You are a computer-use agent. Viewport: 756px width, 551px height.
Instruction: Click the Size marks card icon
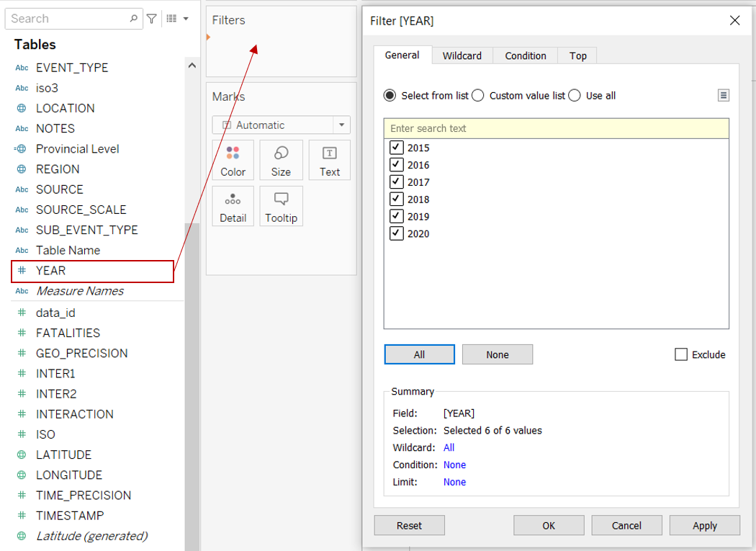281,153
